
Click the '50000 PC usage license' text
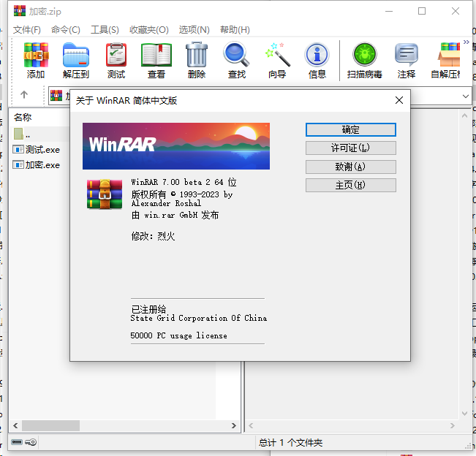(x=178, y=335)
